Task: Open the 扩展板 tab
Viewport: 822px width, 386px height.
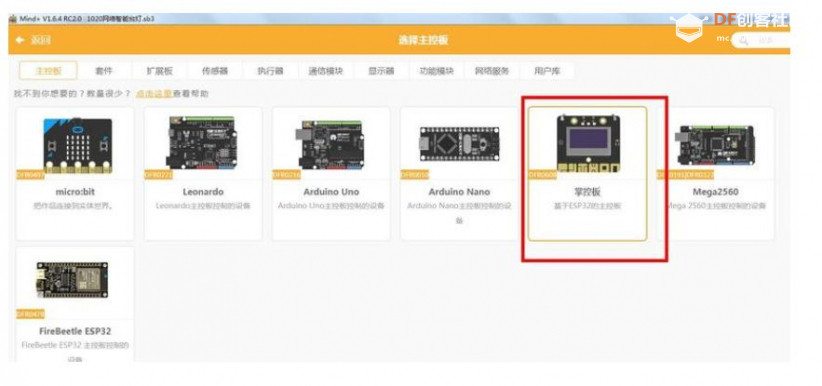Action: 159,71
